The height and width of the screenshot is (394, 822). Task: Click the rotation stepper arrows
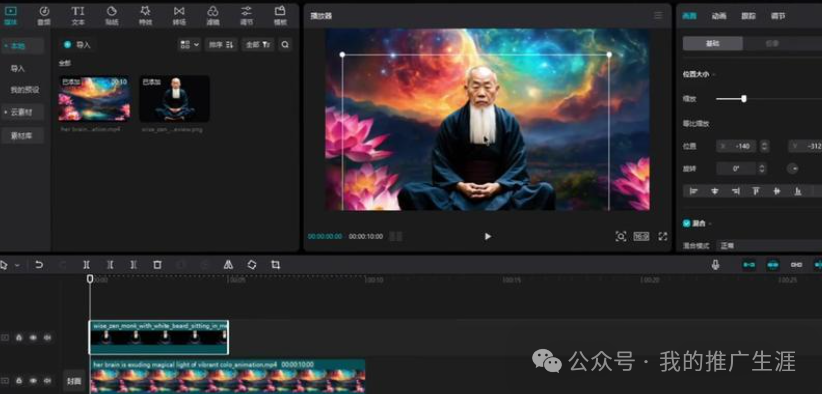(x=762, y=169)
